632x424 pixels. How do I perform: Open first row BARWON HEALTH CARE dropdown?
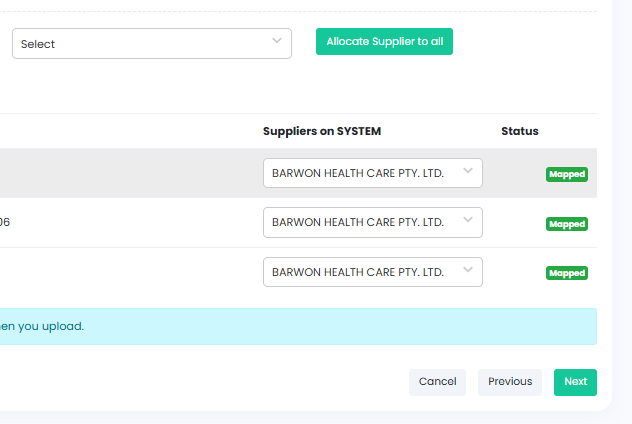(x=372, y=173)
